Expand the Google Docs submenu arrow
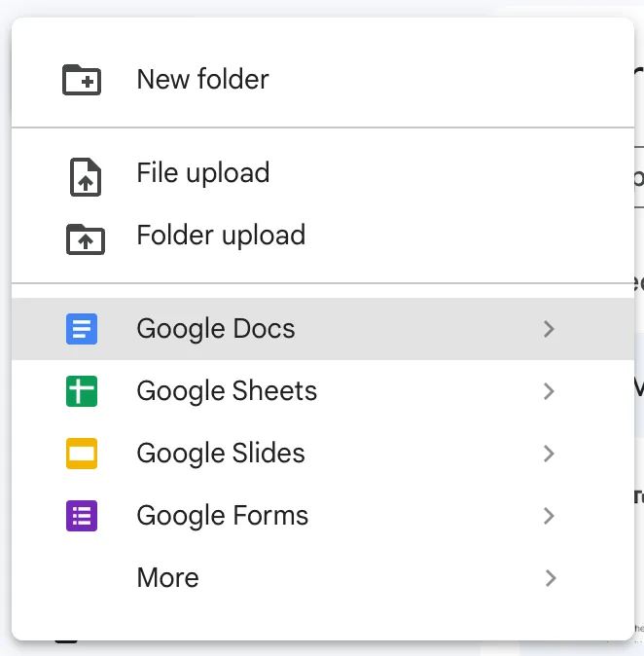 [549, 329]
